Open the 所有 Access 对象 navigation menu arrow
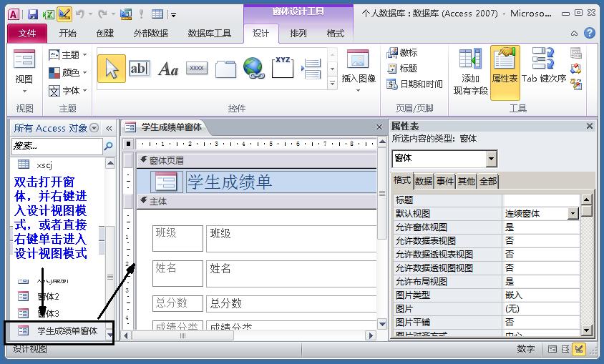 coord(94,128)
